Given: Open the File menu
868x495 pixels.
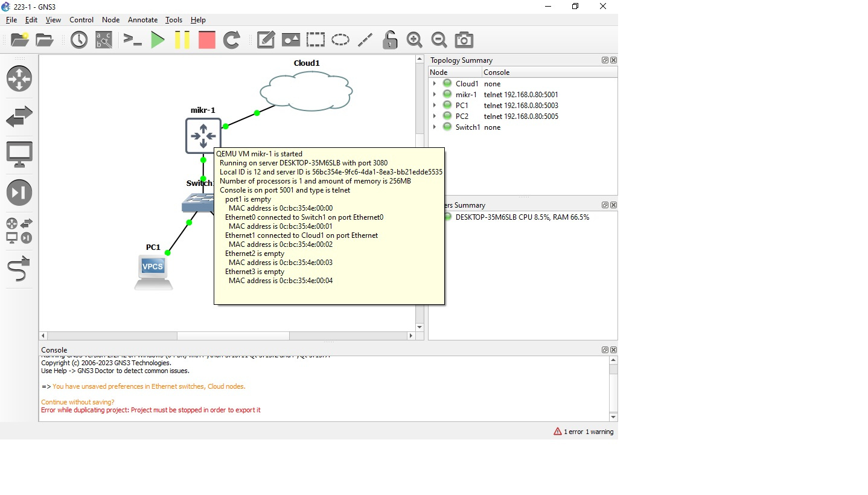Looking at the screenshot, I should (x=11, y=20).
